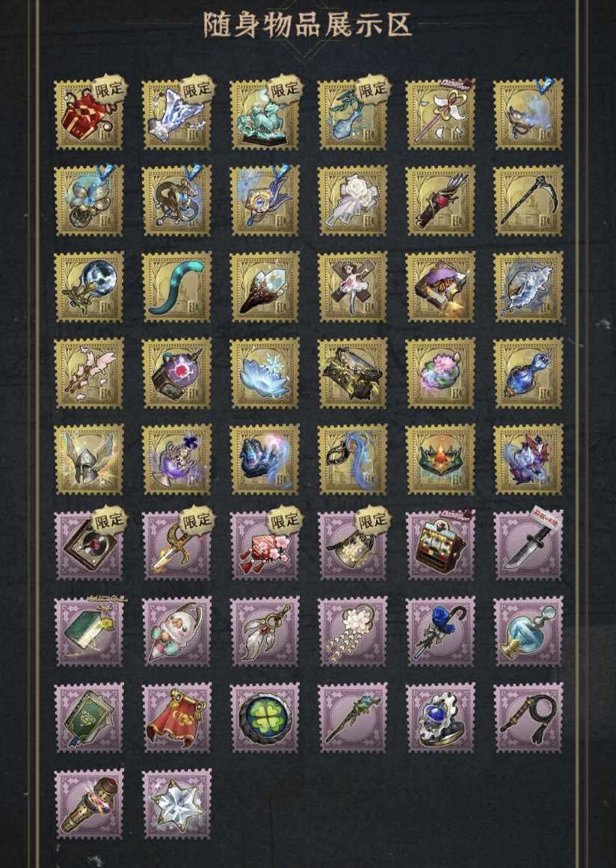This screenshot has width=616, height=868.
Task: Click the brass telescope accessory
Action: click(x=89, y=804)
